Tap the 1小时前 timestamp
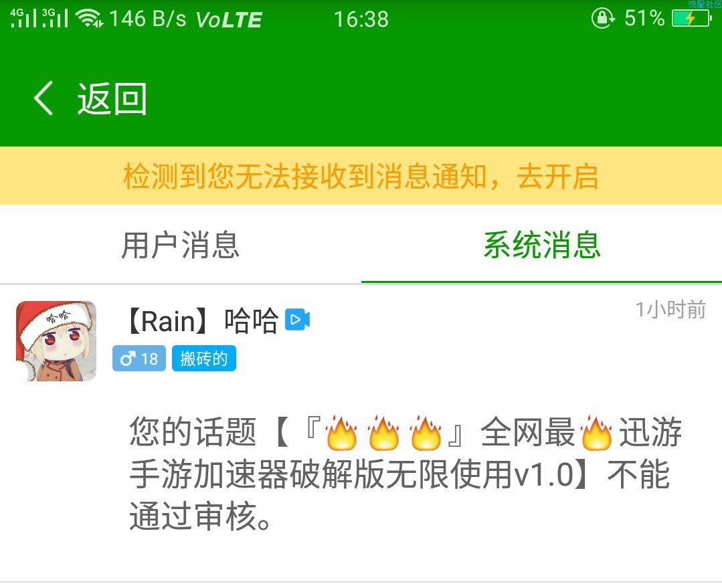 pyautogui.click(x=670, y=310)
